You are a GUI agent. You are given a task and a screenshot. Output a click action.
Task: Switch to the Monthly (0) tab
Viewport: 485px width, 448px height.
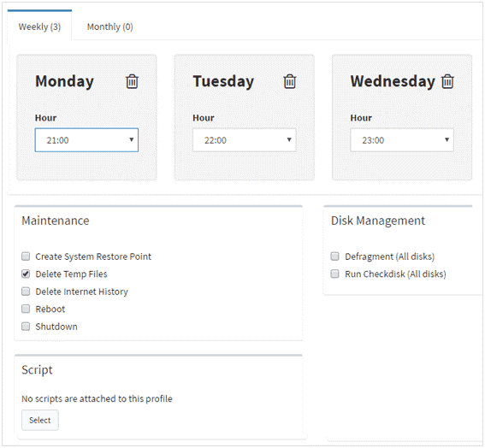click(x=109, y=27)
